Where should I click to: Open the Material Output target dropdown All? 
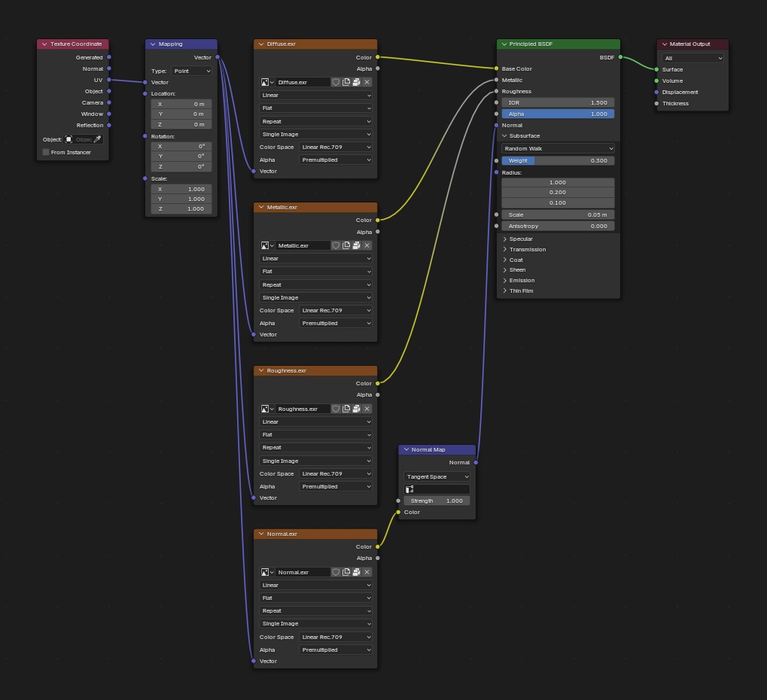pyautogui.click(x=692, y=58)
